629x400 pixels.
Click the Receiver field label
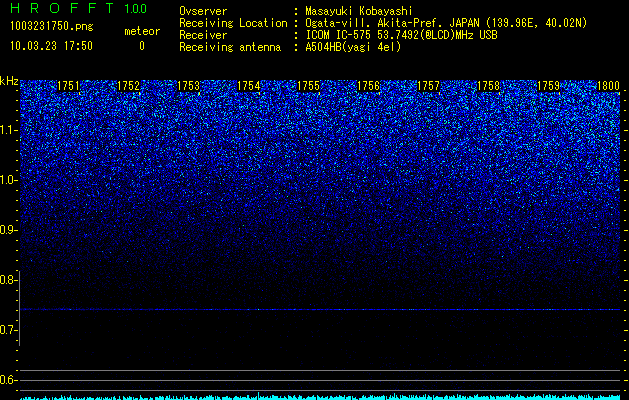click(x=203, y=35)
